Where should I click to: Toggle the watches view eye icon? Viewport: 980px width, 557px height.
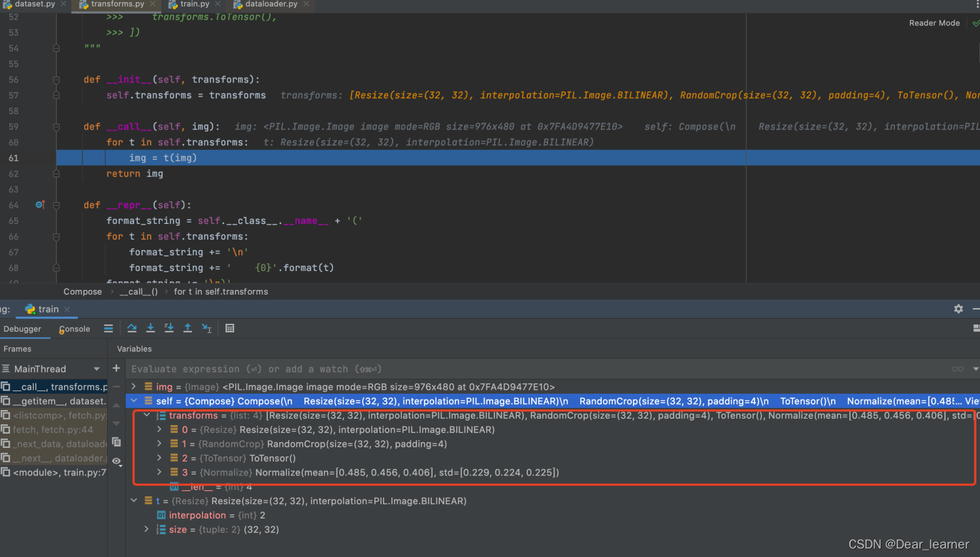[x=116, y=461]
